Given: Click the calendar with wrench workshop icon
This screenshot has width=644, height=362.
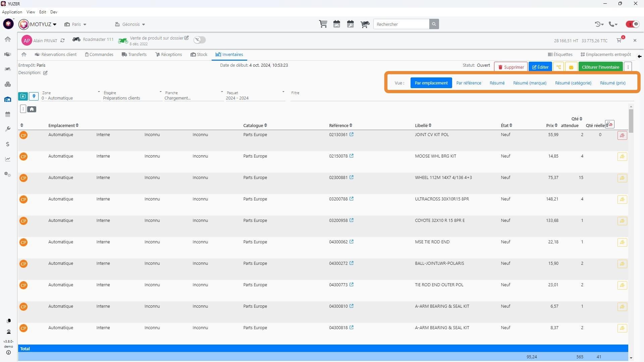Looking at the screenshot, I should pos(351,24).
